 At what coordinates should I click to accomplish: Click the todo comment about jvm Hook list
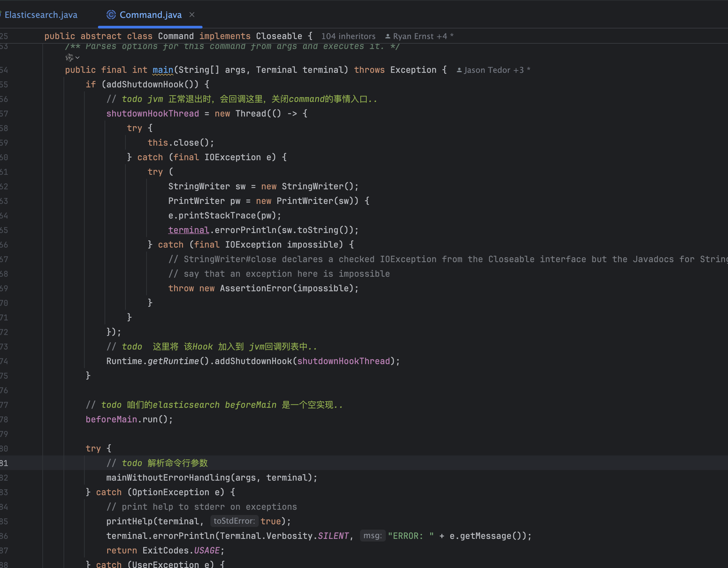[x=212, y=347]
